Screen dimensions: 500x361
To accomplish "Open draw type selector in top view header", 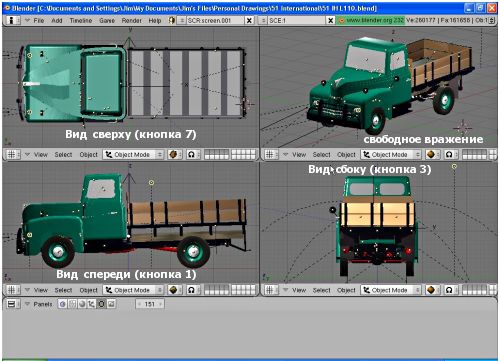I will [175, 155].
